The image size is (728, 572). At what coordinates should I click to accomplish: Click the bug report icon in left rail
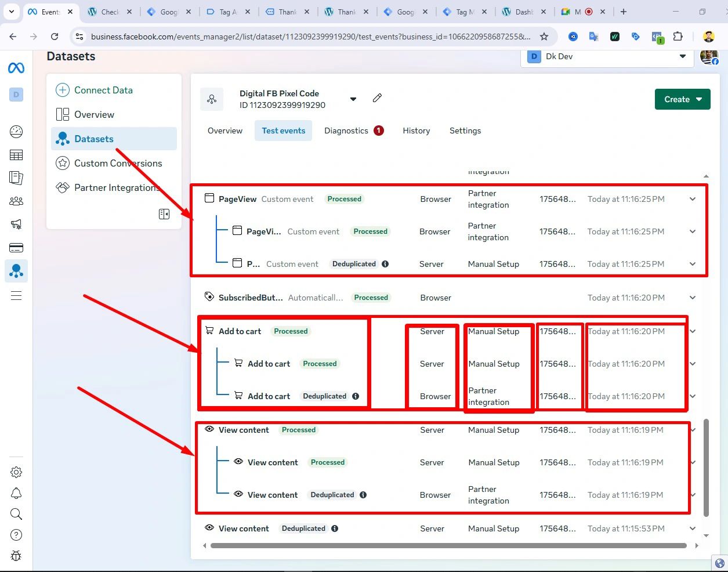click(x=16, y=556)
